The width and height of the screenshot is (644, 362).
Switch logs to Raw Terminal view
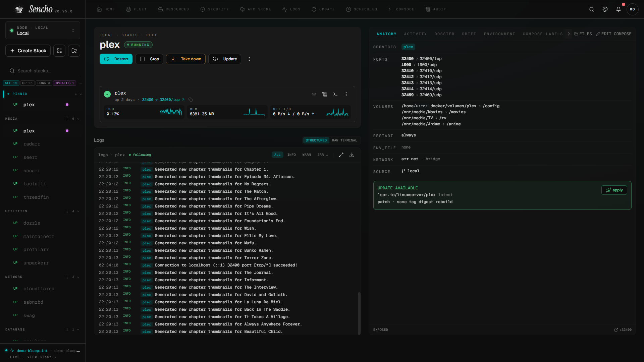point(344,140)
